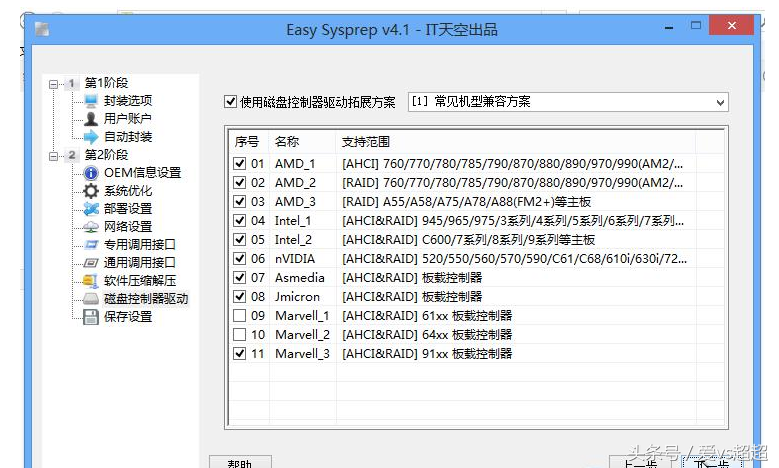Screen dimensions: 779x468
Task: Uncheck the 01 AMD_1 driver checkbox
Action: (x=239, y=163)
